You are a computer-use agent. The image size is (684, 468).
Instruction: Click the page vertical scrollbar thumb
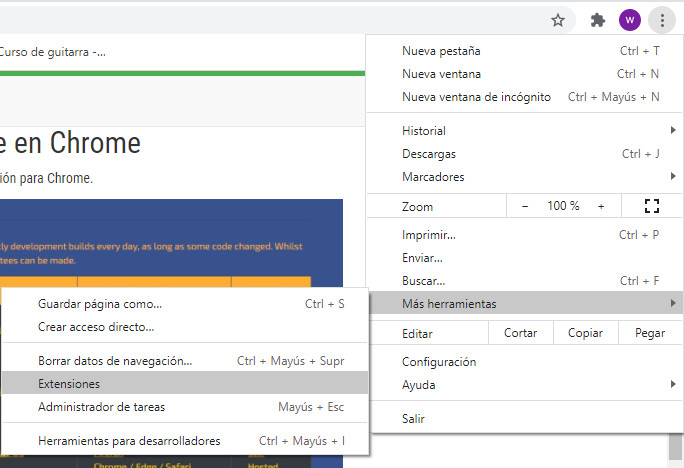click(676, 447)
